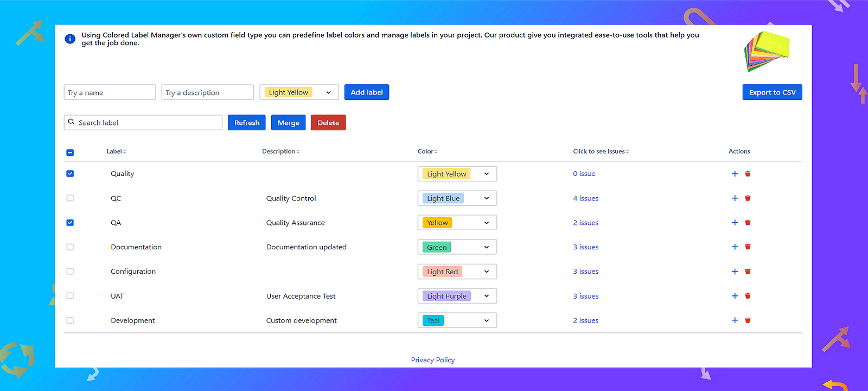Click trash icon for Documentation label

pyautogui.click(x=748, y=247)
